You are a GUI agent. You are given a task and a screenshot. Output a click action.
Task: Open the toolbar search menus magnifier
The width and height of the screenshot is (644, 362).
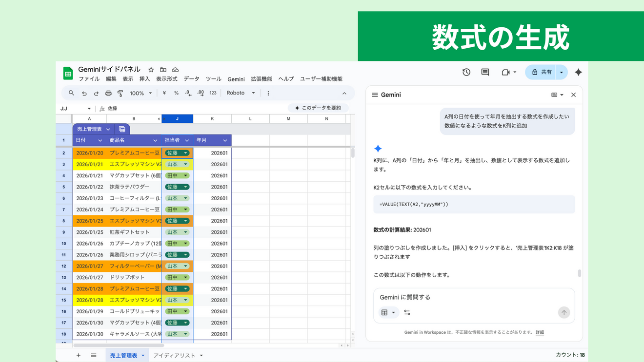coord(71,93)
